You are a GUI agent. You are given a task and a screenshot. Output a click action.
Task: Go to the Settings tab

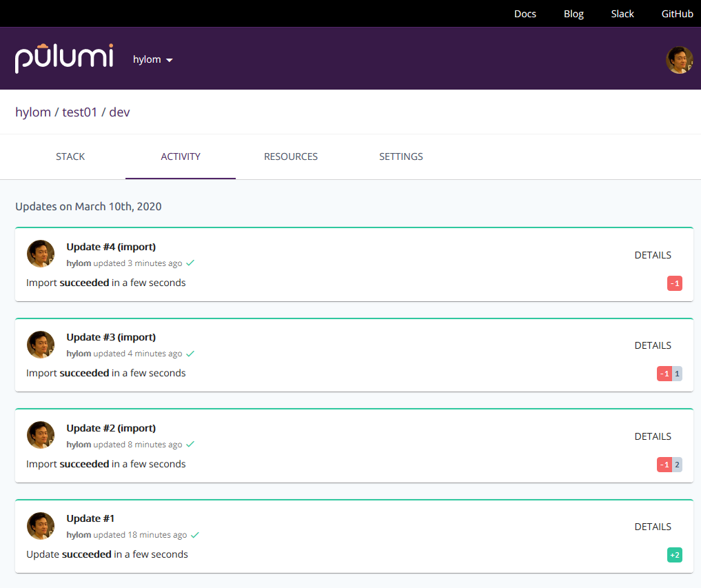point(401,156)
